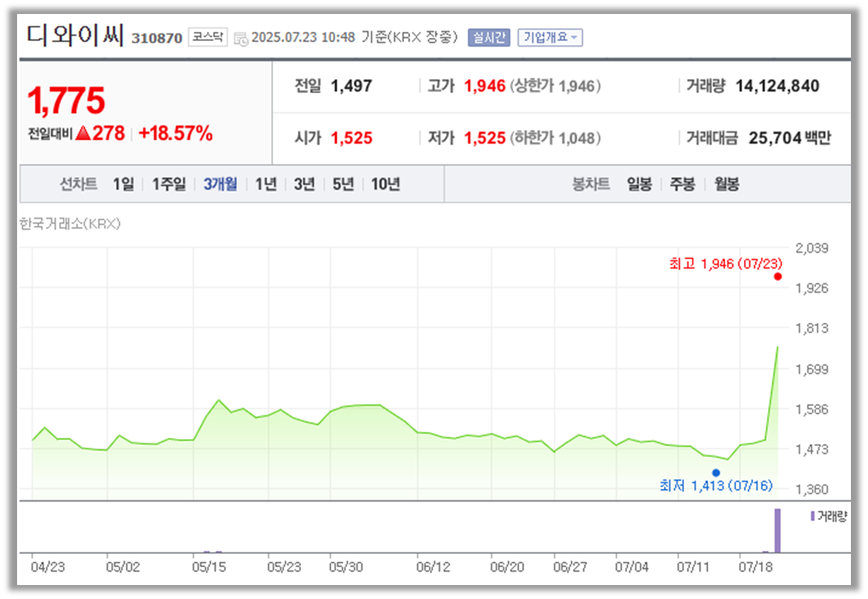Click the 최저 1,413 (07/16) label
The height and width of the screenshot is (599, 868).
point(716,486)
